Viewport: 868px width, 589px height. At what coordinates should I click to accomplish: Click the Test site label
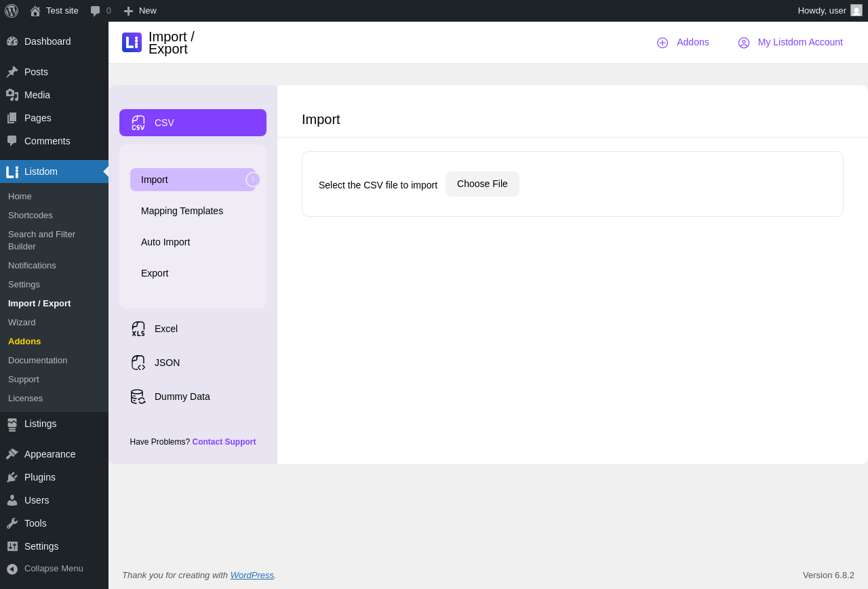tap(62, 11)
